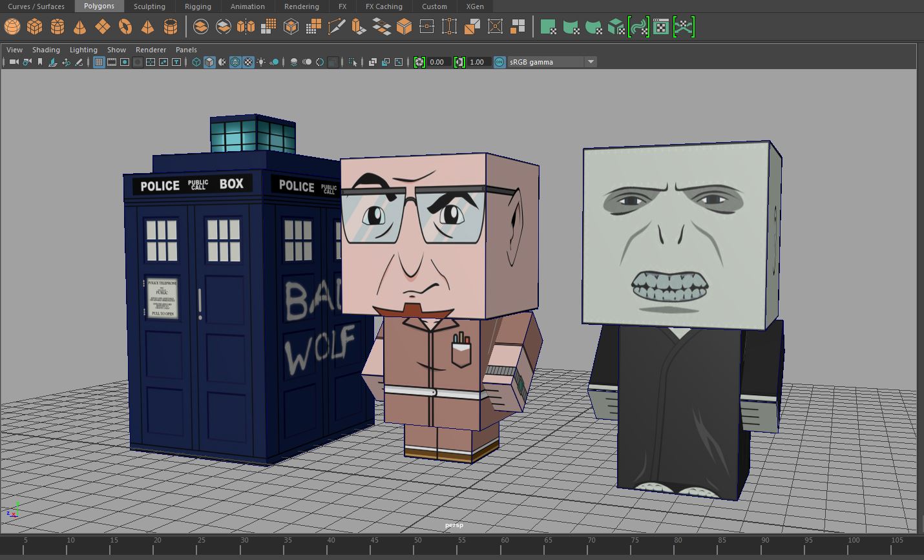Create a polygon pyramid from the shelf
Image resolution: width=924 pixels, height=560 pixels.
pyautogui.click(x=148, y=26)
